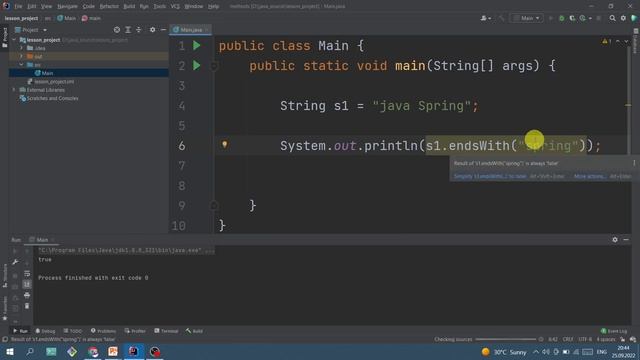
Task: Click Expand All in Project panel header
Action: (x=128, y=30)
